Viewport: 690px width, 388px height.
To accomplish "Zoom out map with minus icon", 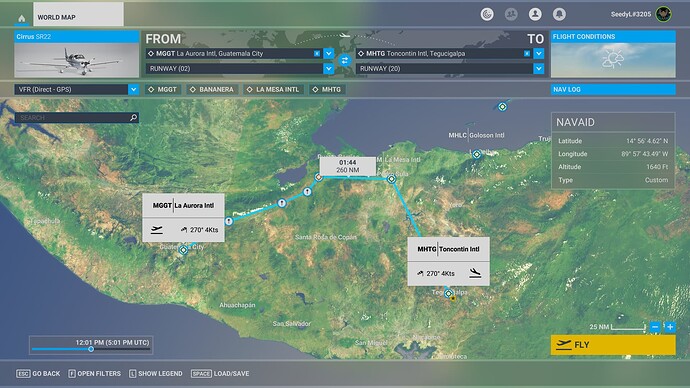I will tap(655, 327).
